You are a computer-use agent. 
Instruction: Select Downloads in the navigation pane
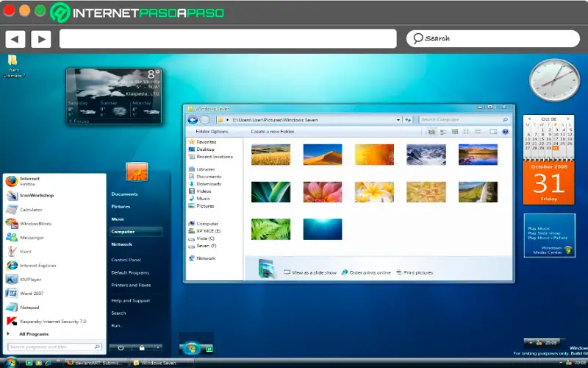click(x=205, y=183)
